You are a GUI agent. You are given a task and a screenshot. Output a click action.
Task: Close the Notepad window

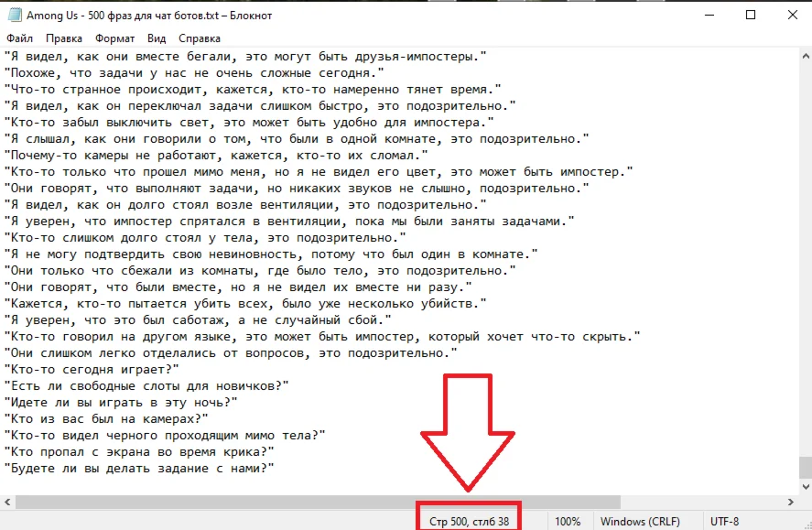pyautogui.click(x=793, y=15)
